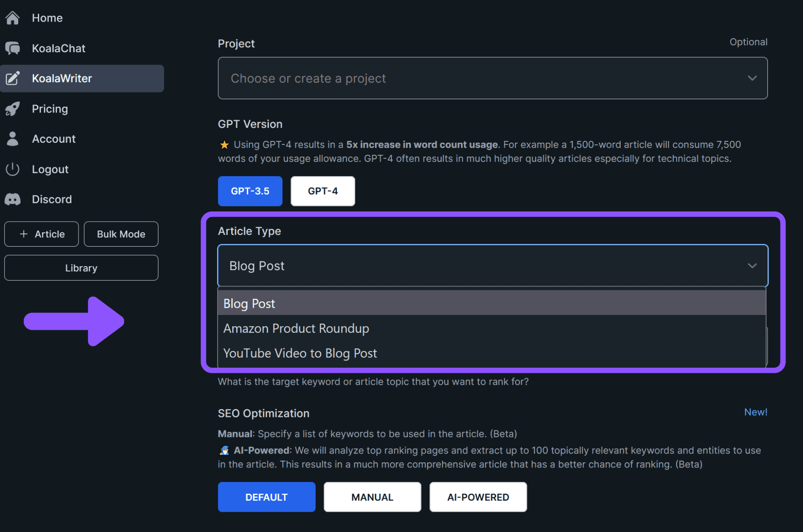Image resolution: width=803 pixels, height=532 pixels.
Task: Click the Pricing rocket icon
Action: pos(13,109)
